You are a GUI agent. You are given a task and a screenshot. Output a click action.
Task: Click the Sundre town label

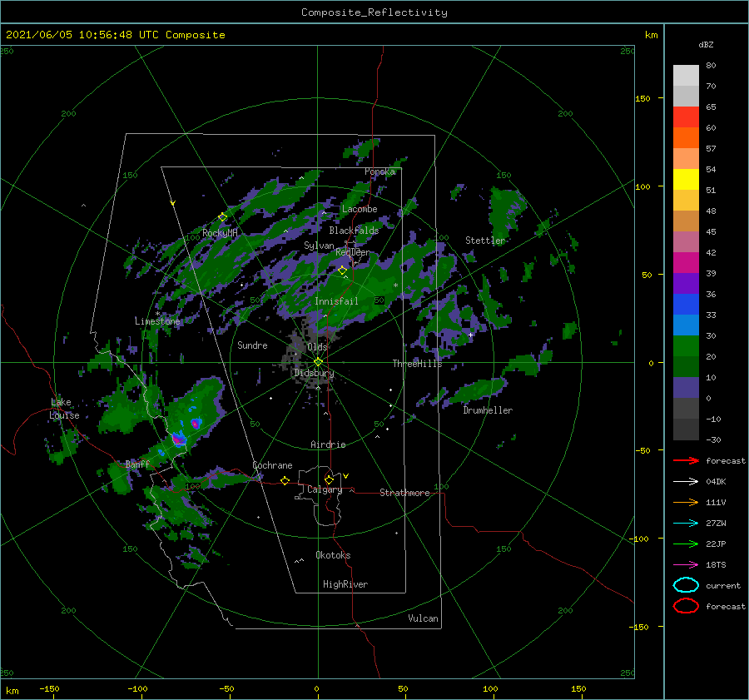[252, 345]
